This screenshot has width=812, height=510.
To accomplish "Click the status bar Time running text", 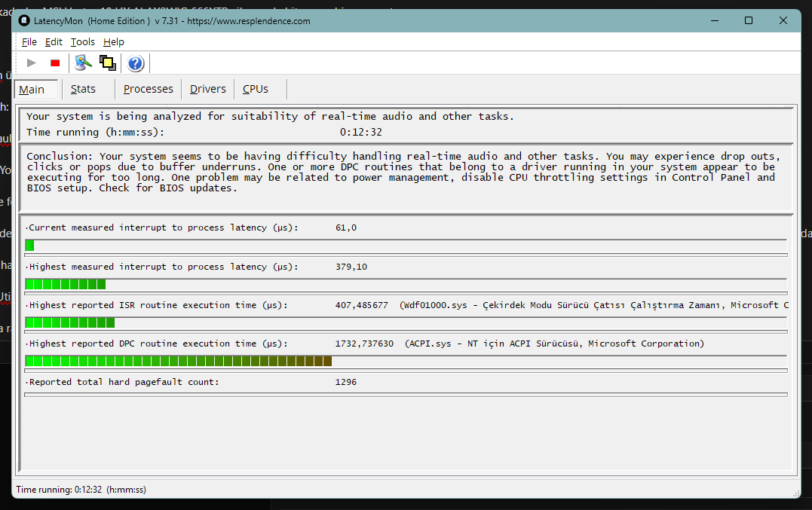I will tap(81, 490).
